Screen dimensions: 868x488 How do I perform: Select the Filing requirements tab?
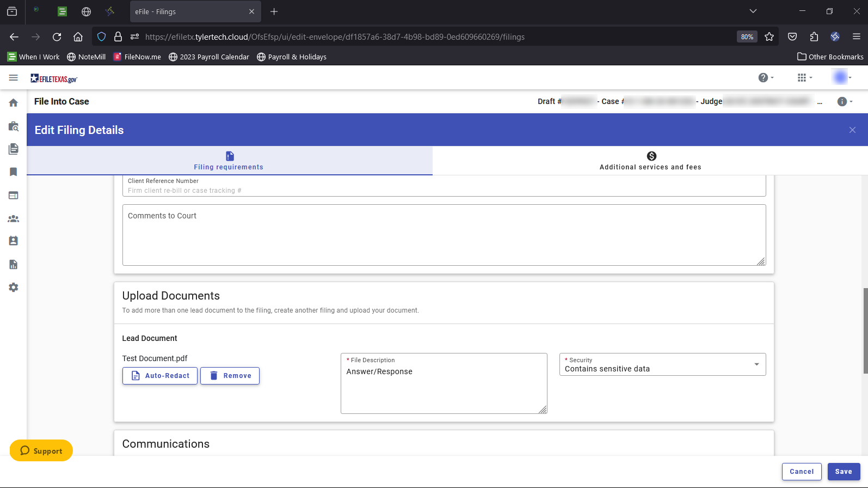click(229, 161)
